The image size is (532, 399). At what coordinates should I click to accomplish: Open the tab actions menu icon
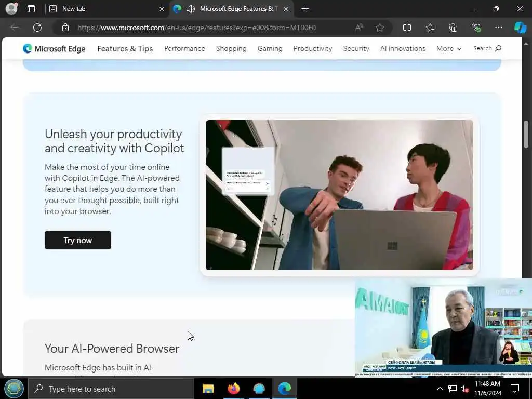31,9
